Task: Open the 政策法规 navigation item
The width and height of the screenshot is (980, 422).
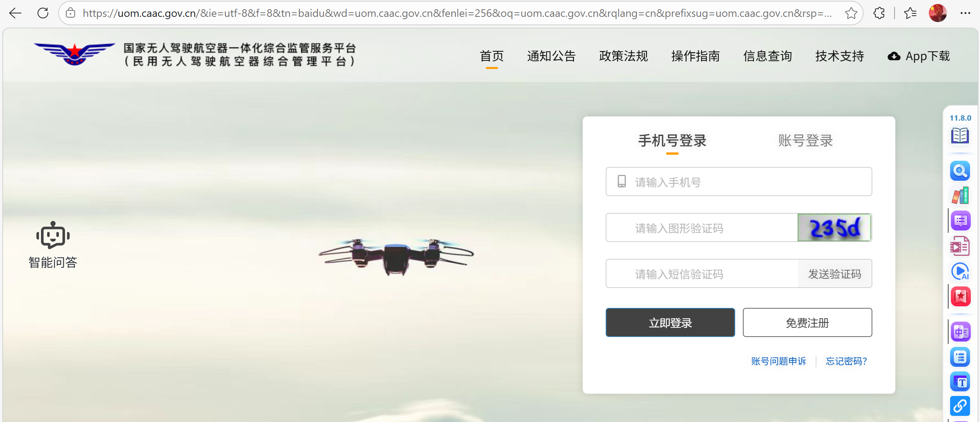Action: coord(623,56)
